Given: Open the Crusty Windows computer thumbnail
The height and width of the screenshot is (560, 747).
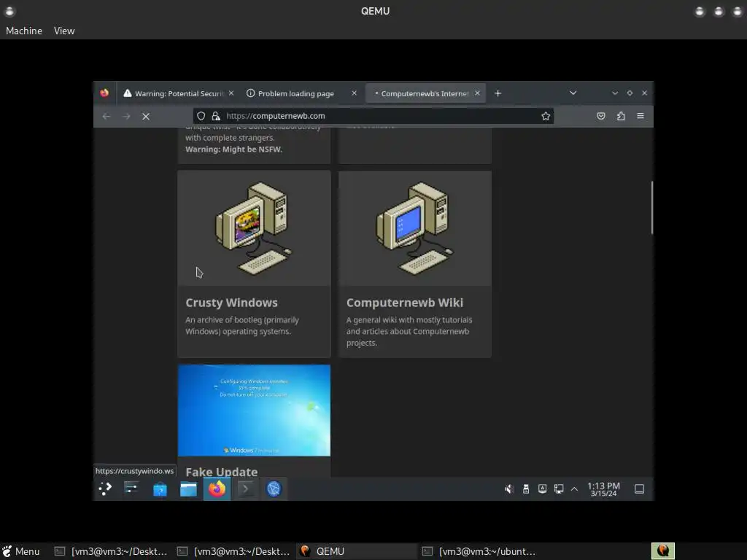Looking at the screenshot, I should click(x=254, y=228).
